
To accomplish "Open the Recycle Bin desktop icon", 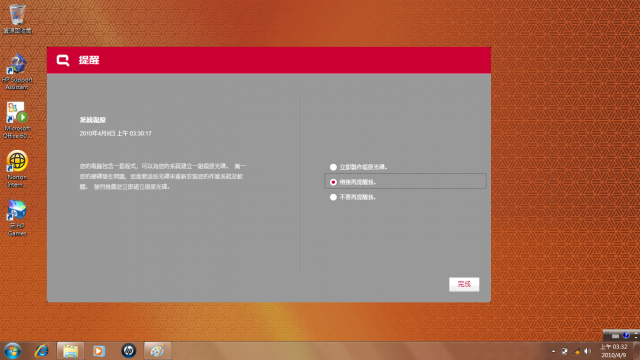I will [x=17, y=18].
